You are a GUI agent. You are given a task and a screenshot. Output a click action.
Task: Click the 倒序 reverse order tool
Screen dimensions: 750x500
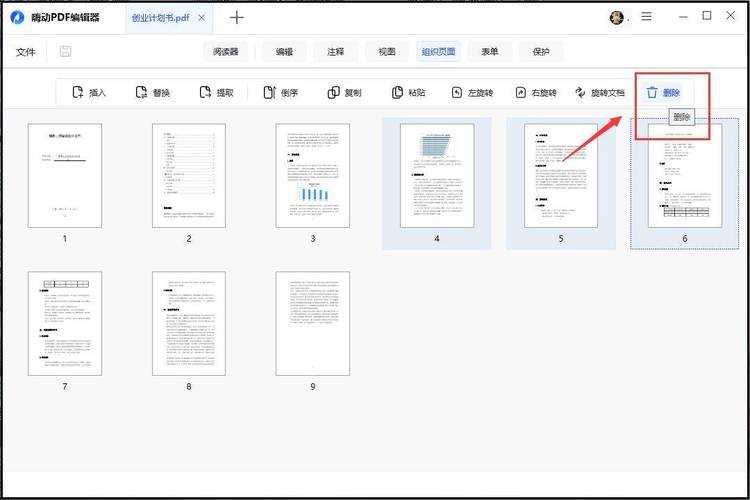click(280, 92)
